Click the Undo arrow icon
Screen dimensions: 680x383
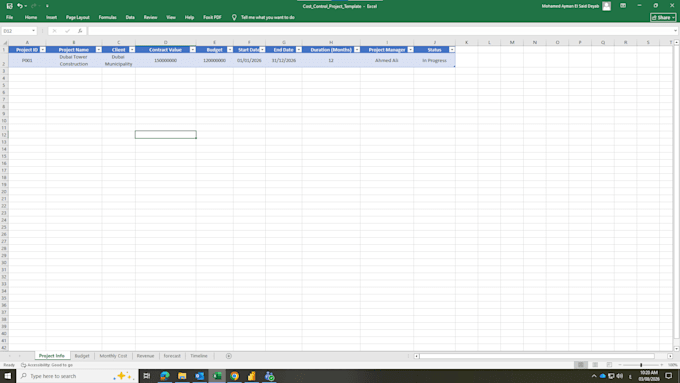coord(20,6)
